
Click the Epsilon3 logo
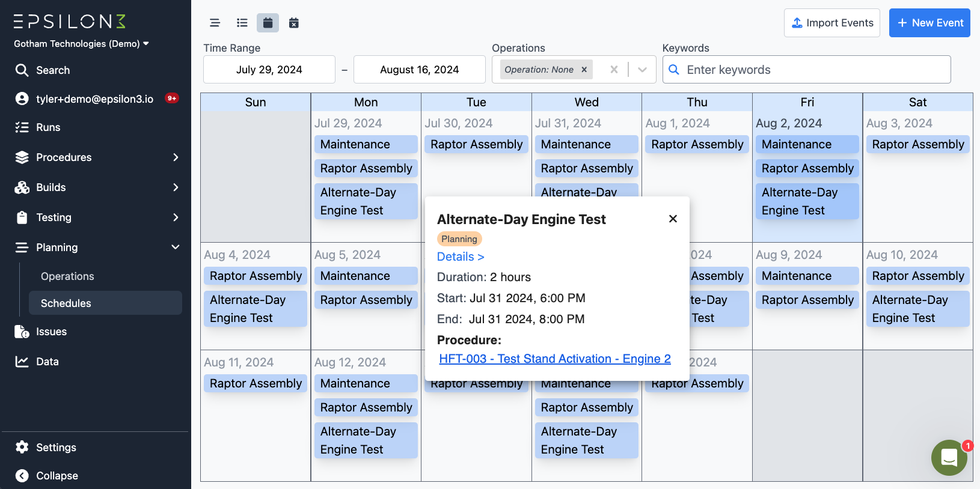(x=70, y=22)
